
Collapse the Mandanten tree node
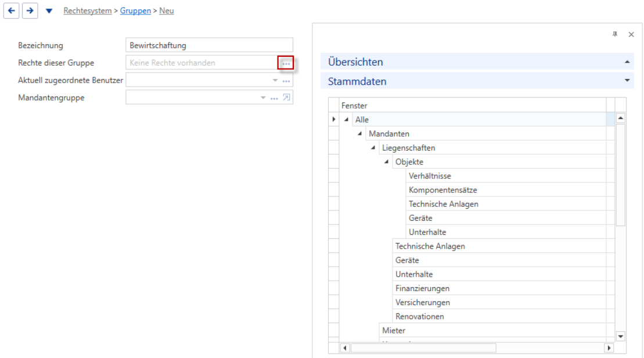tap(359, 134)
